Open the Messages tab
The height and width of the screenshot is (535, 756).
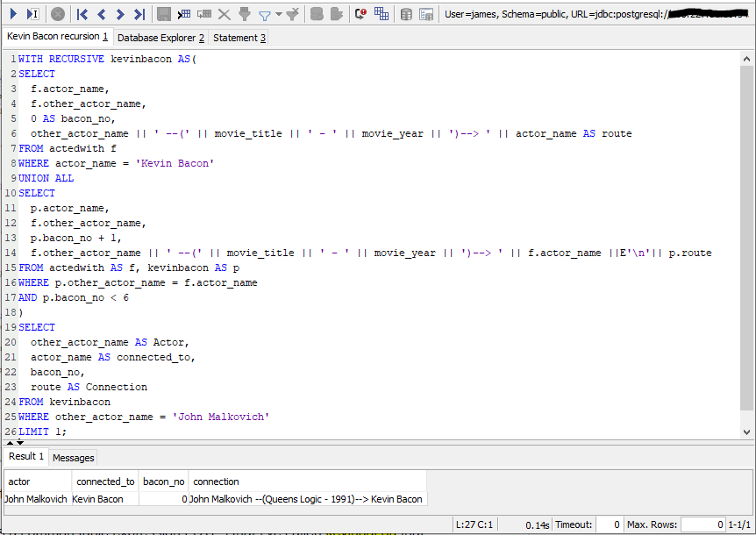[73, 457]
